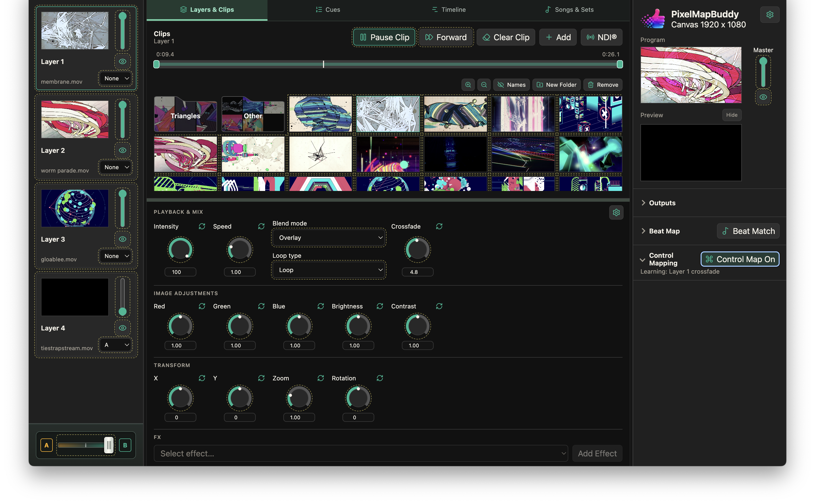Switch to the Cues tab
The image size is (815, 504).
point(328,10)
